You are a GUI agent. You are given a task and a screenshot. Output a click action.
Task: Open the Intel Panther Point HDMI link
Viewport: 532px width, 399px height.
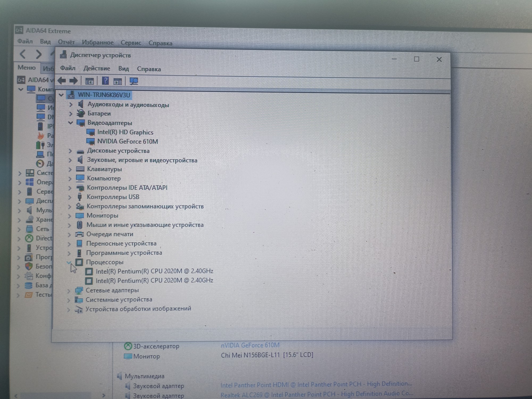[316, 385]
